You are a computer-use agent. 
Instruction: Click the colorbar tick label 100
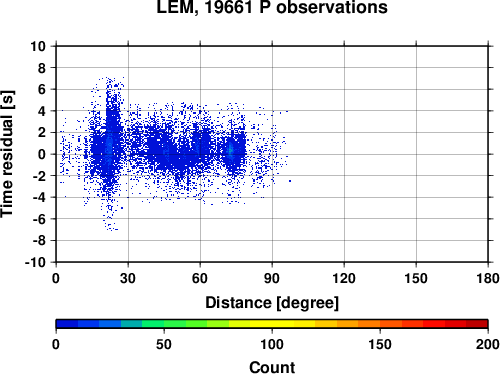point(272,344)
